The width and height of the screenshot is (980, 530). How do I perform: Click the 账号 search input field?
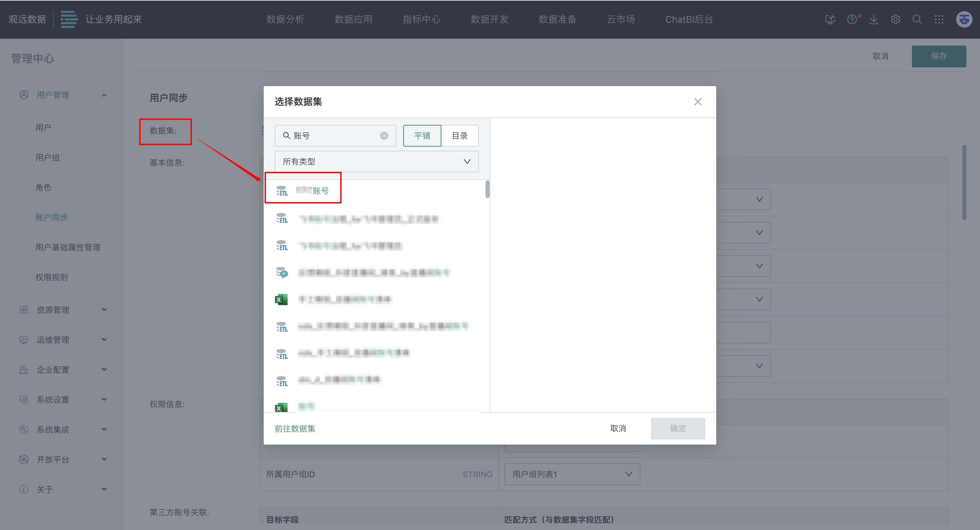[335, 136]
